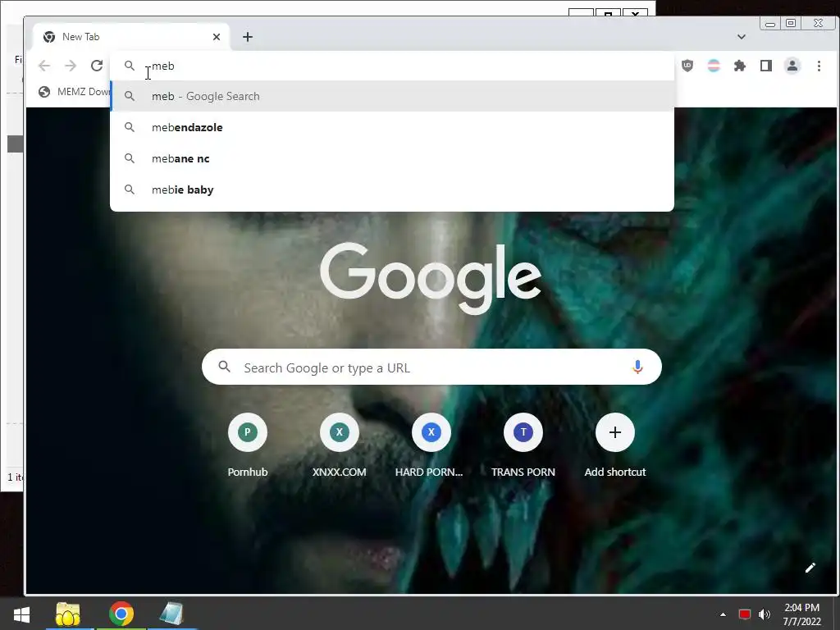Click in the address bar text 'meb'
This screenshot has width=840, height=630.
coord(163,66)
